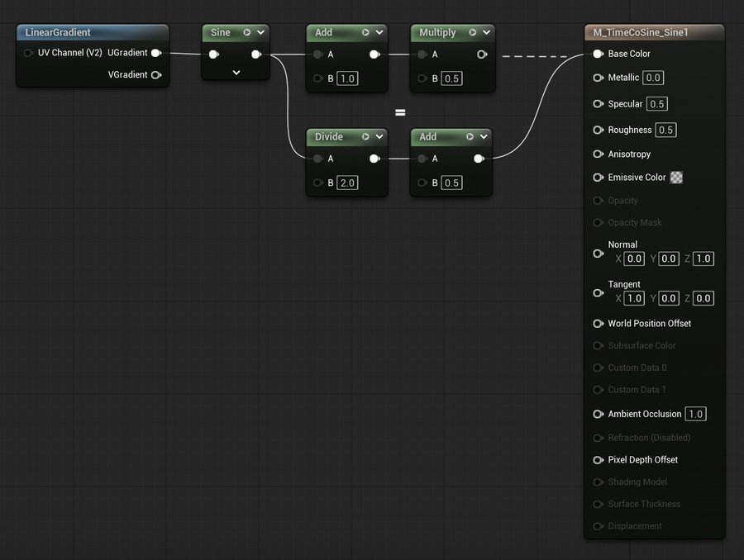
Task: Click the play preview icon on Sine node
Action: [246, 33]
